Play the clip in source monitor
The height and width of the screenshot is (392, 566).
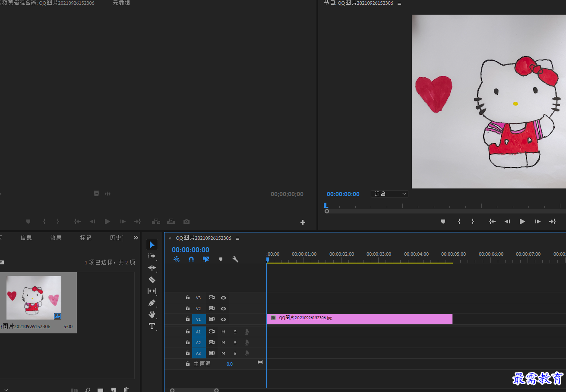pos(108,222)
